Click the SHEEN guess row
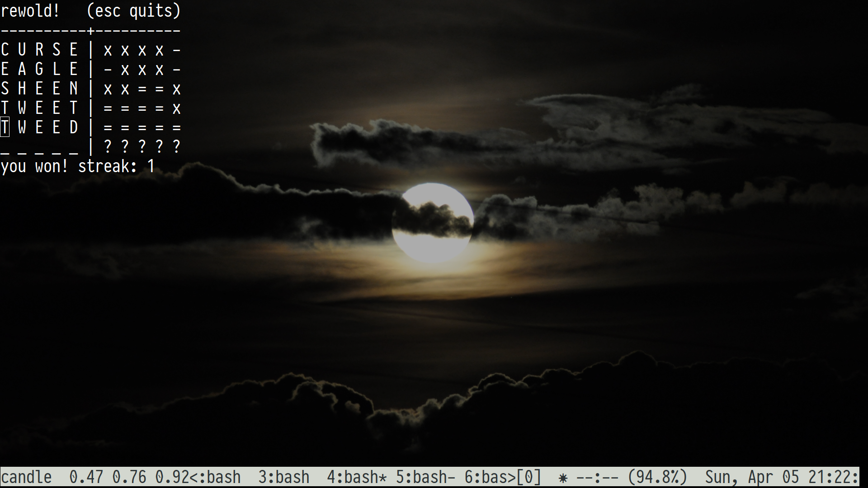 [39, 89]
